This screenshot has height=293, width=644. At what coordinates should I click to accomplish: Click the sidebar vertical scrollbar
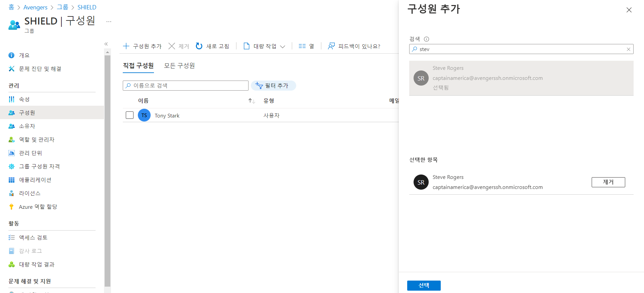tap(107, 170)
